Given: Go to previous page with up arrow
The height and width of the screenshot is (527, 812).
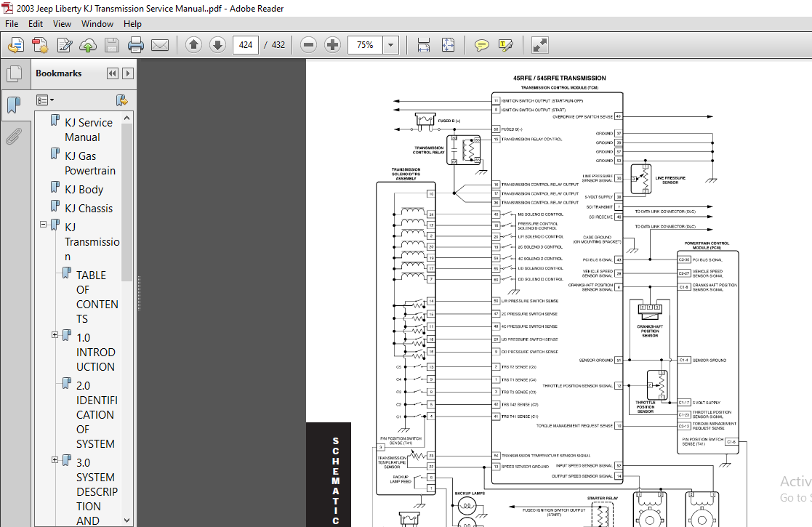Looking at the screenshot, I should (x=193, y=45).
